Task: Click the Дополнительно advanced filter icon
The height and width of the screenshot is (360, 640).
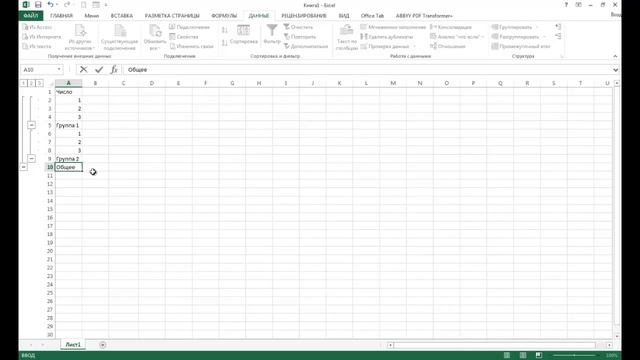Action: point(287,46)
